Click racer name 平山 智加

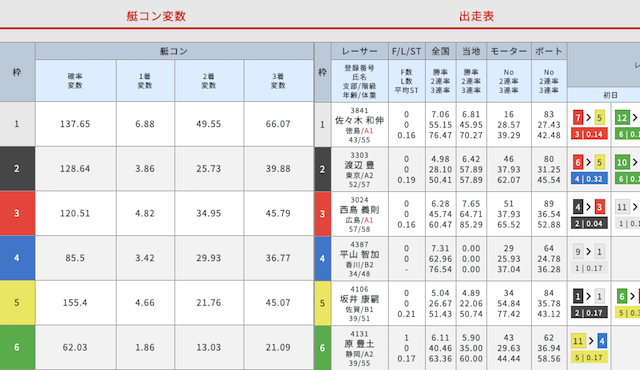[x=359, y=255]
